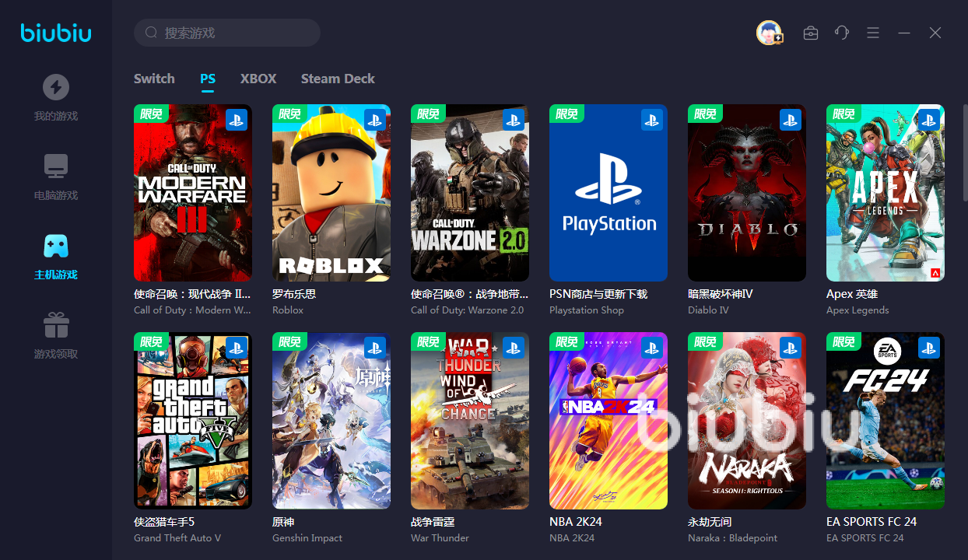Open the PC Games sidebar section
The image size is (968, 560).
[x=55, y=177]
